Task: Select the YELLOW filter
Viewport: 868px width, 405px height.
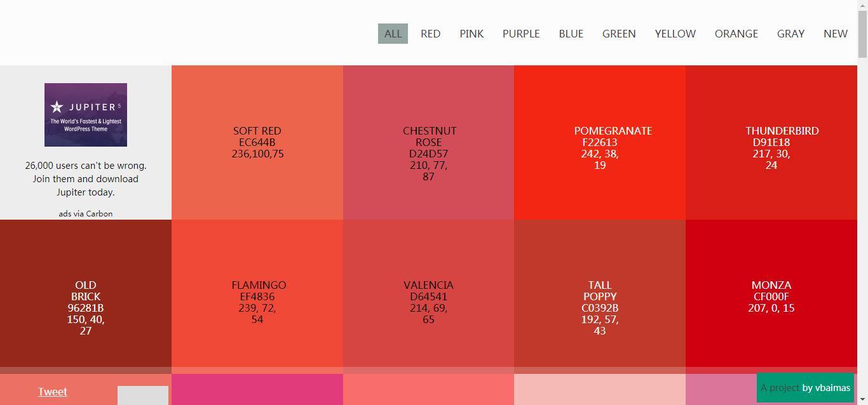Action: (x=675, y=34)
